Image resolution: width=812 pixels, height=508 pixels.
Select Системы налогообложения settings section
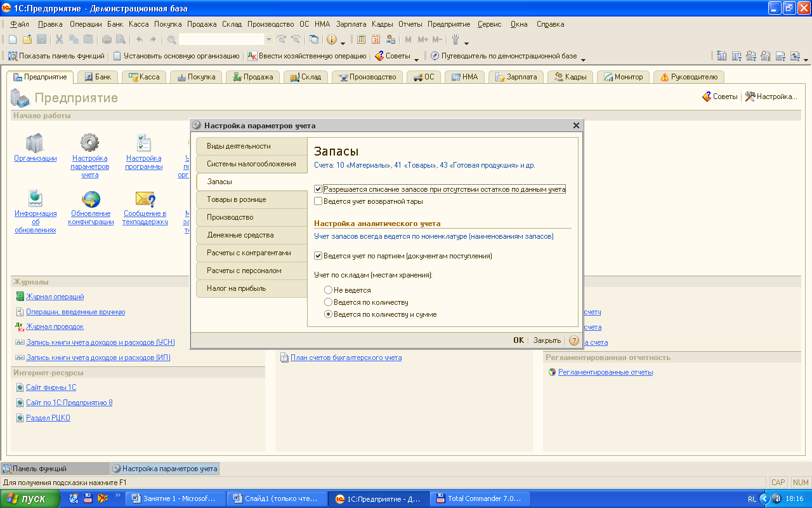click(x=252, y=164)
